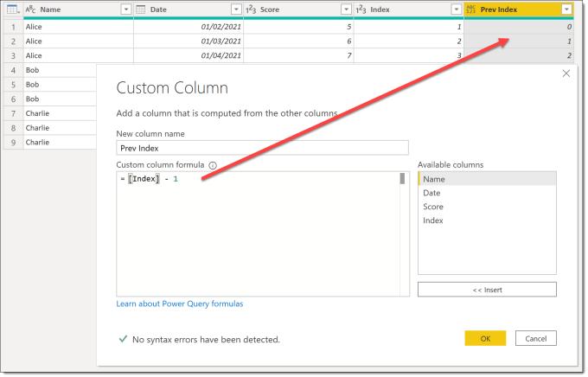Click the date cell 01/03/2021
588x377 pixels.
[189, 42]
